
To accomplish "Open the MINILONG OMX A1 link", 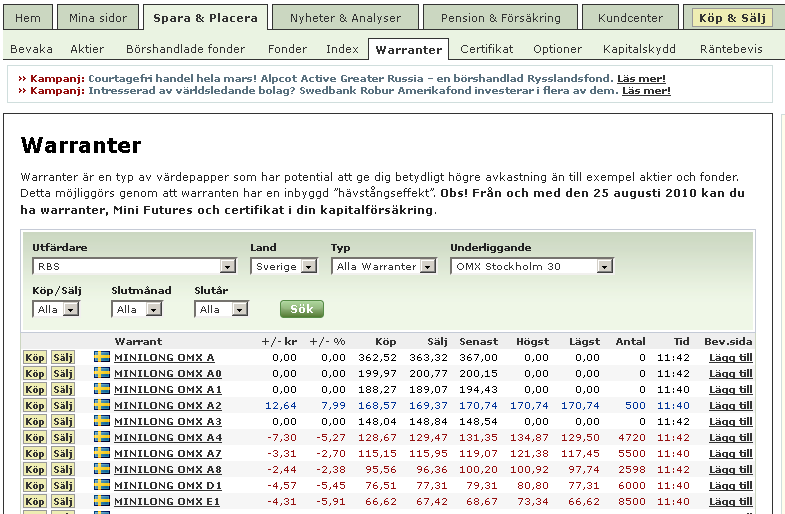I will pyautogui.click(x=168, y=389).
